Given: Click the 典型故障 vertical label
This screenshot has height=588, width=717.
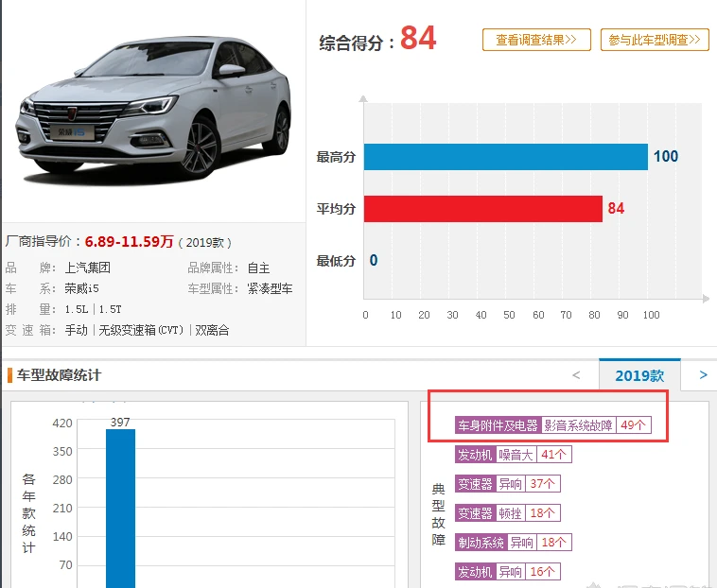Looking at the screenshot, I should coord(438,514).
